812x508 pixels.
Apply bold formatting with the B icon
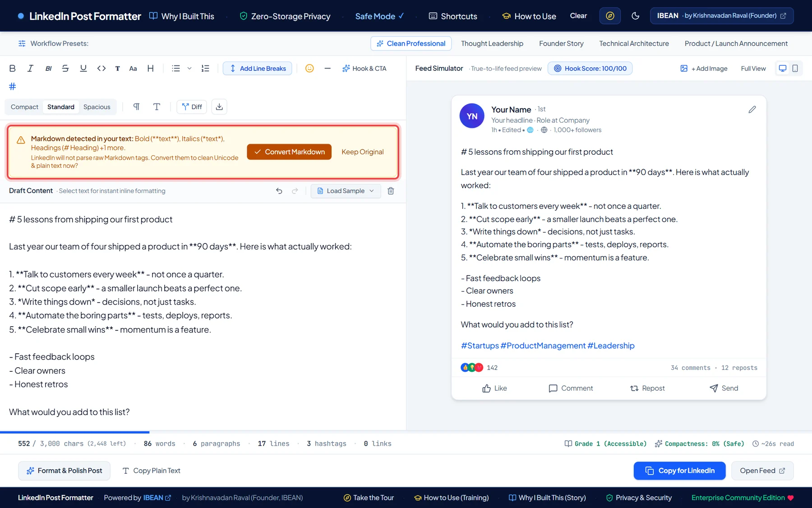13,69
